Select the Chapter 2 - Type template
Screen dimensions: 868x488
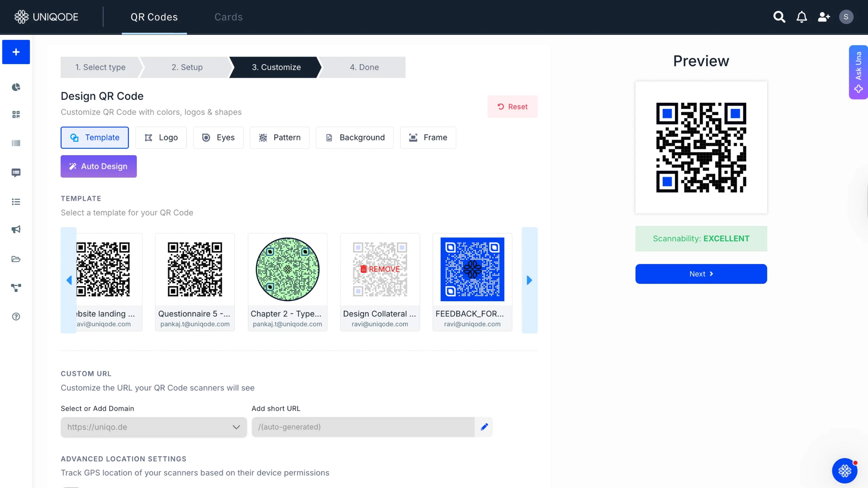(x=288, y=282)
